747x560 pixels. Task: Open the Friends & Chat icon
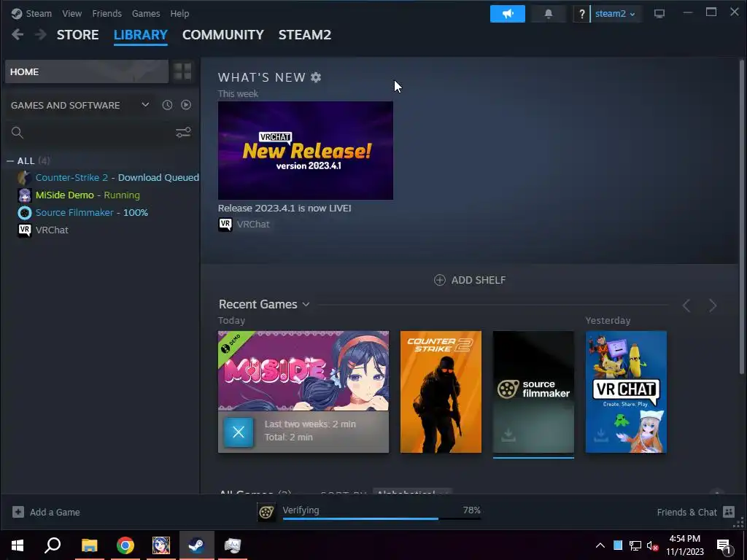729,512
